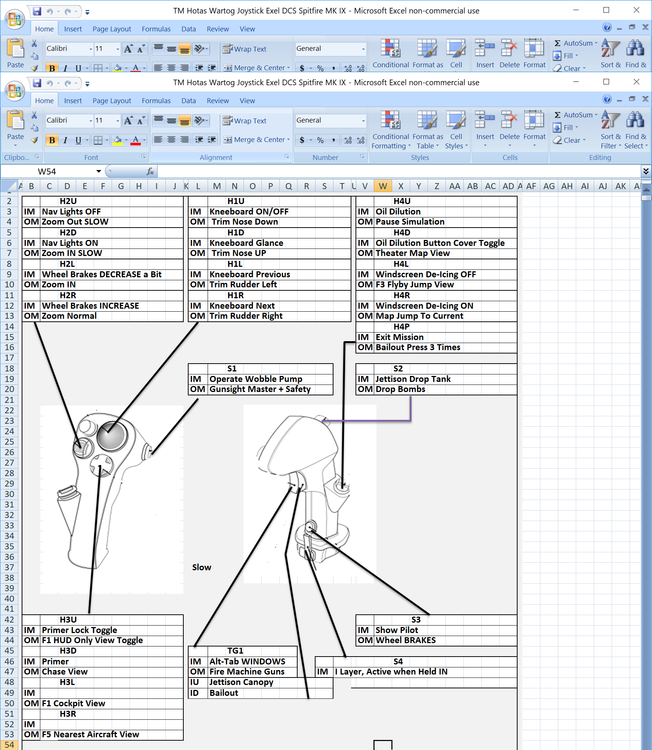The height and width of the screenshot is (750, 652).
Task: Click the Office button in the front Excel window
Action: (x=15, y=91)
